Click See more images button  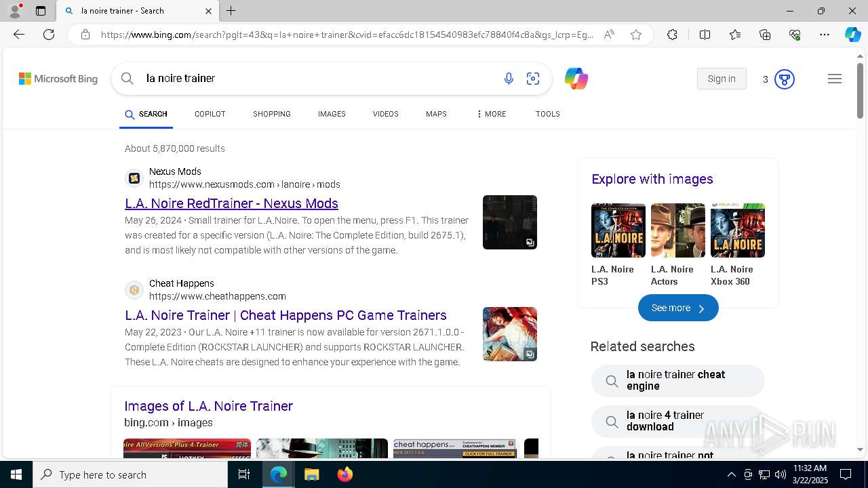click(678, 308)
